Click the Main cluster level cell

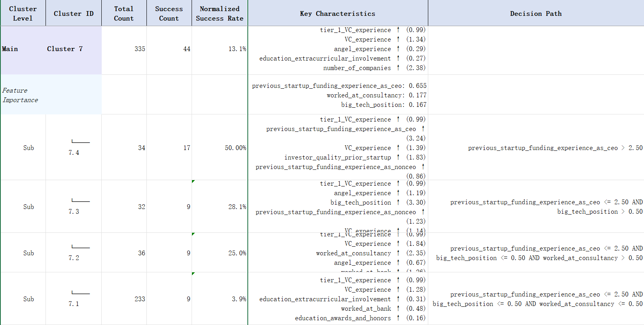(x=10, y=49)
